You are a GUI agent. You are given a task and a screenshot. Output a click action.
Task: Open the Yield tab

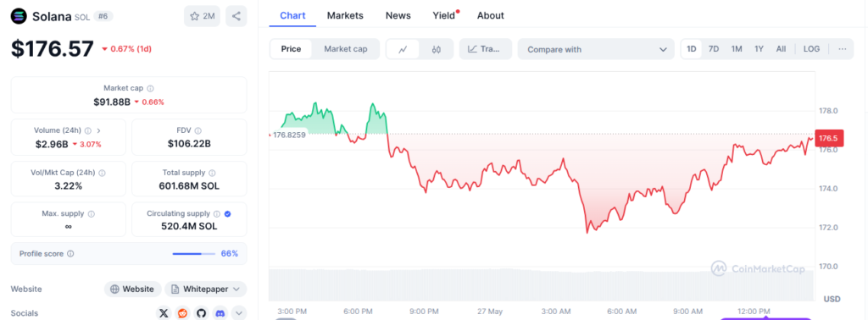pyautogui.click(x=444, y=15)
